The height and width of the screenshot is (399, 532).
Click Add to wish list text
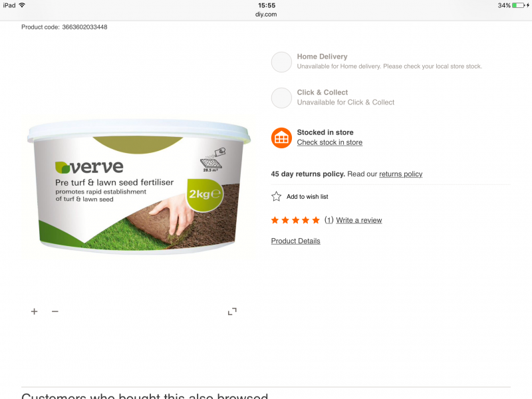coord(307,197)
